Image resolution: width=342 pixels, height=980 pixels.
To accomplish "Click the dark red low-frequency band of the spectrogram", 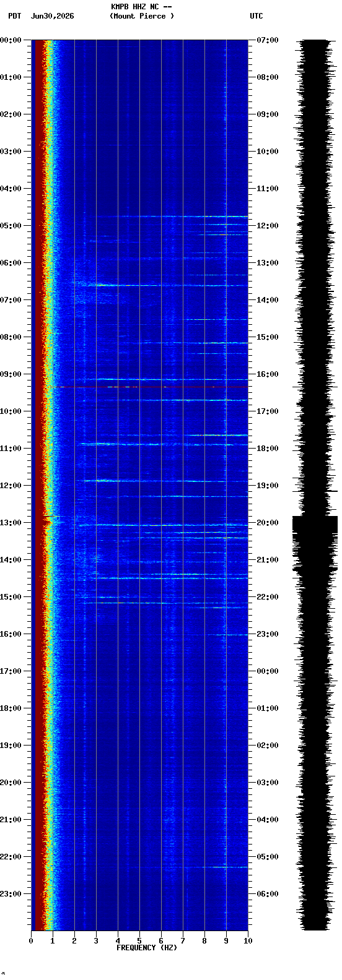I will [38, 485].
